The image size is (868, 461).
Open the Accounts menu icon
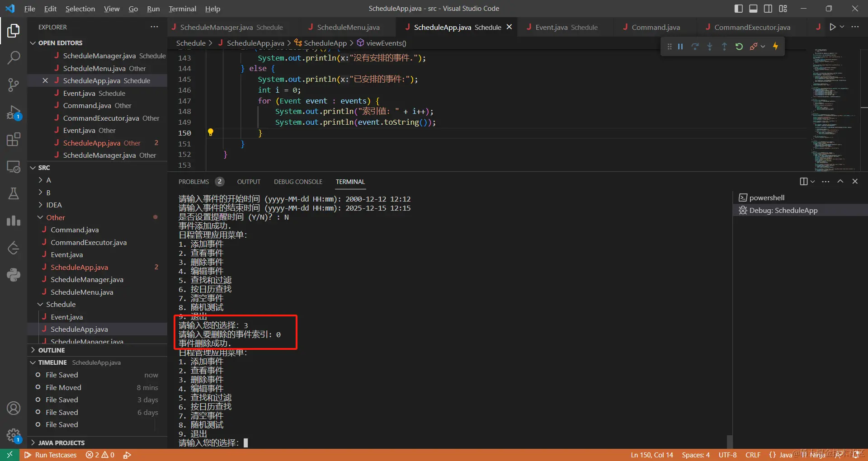[14, 408]
